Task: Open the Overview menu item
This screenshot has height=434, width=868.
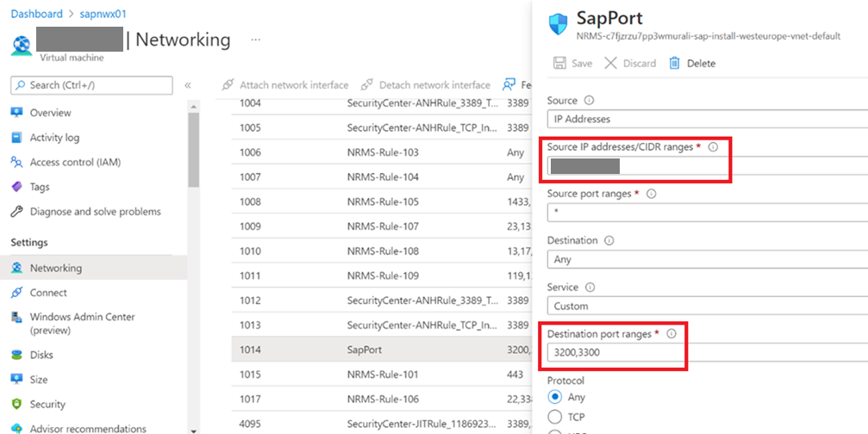Action: (50, 113)
